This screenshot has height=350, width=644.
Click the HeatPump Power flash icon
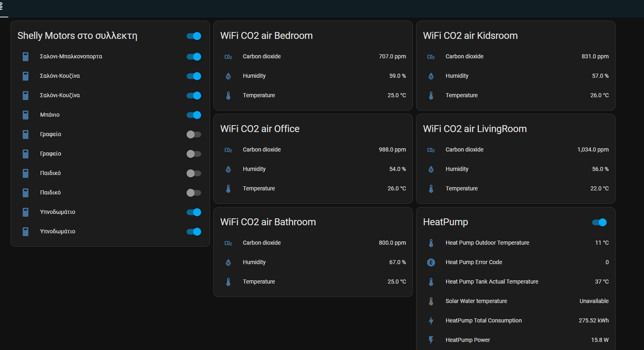(431, 340)
